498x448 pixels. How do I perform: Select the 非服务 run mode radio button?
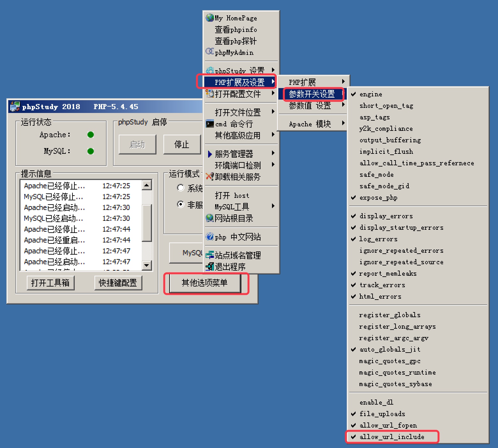pos(181,204)
